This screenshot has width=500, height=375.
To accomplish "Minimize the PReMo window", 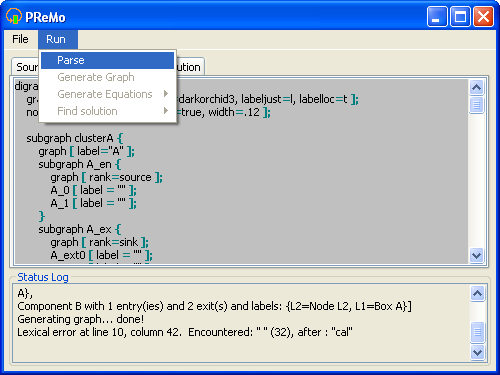I will [x=437, y=16].
